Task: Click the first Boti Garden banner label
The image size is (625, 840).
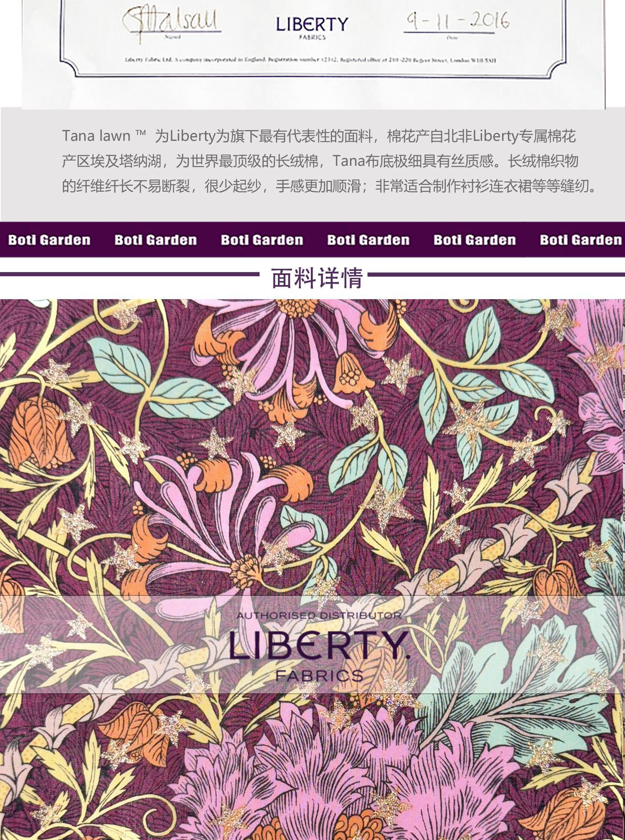Action: tap(49, 240)
